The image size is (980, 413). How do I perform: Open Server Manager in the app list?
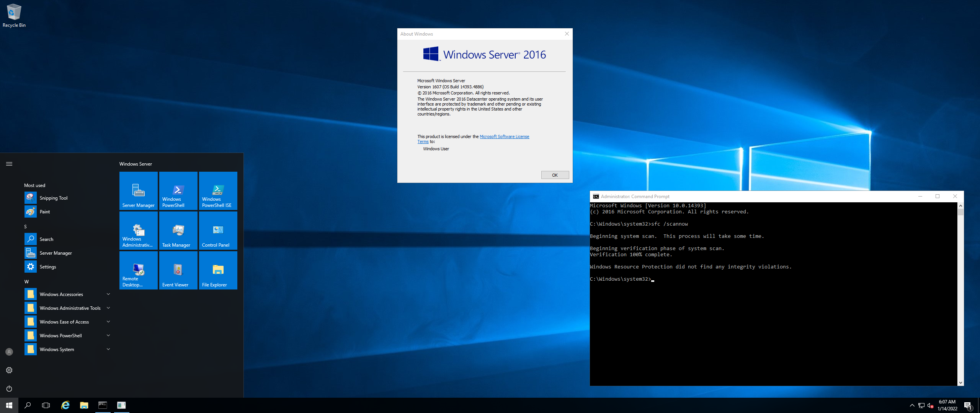pyautogui.click(x=67, y=253)
